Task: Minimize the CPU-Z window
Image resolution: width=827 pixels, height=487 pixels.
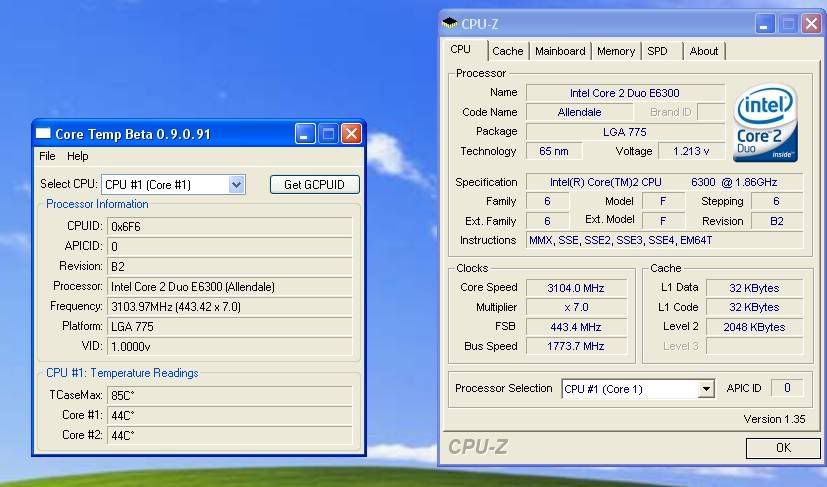Action: pyautogui.click(x=765, y=24)
